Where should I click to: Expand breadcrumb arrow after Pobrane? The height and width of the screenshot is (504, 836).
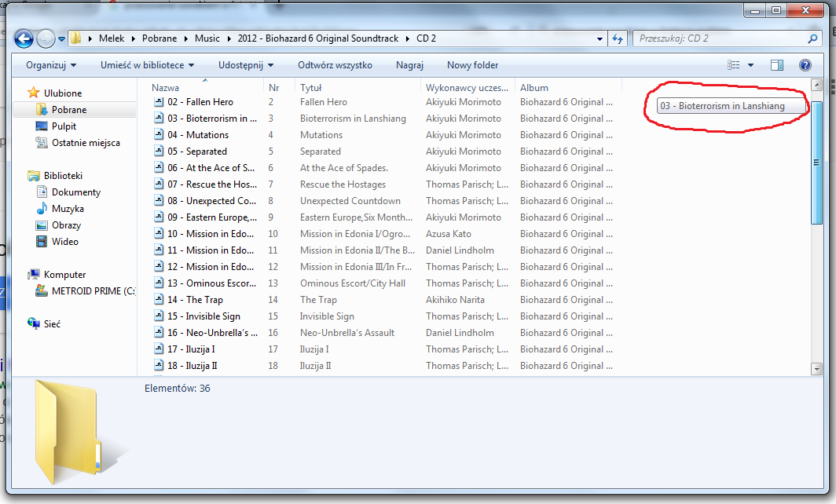click(186, 39)
